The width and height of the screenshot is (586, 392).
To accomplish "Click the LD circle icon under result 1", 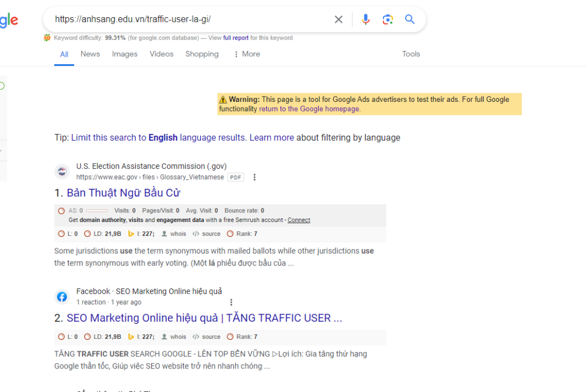I will tap(88, 234).
